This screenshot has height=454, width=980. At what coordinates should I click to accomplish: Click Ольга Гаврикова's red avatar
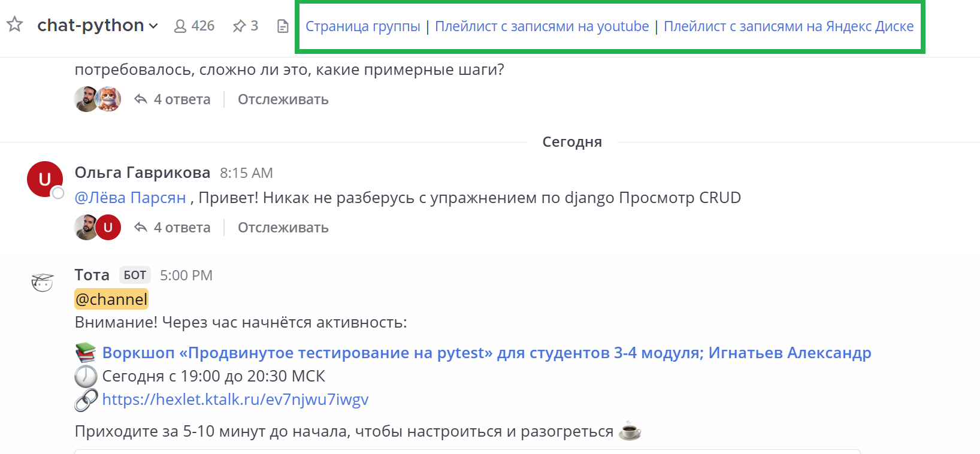(45, 179)
